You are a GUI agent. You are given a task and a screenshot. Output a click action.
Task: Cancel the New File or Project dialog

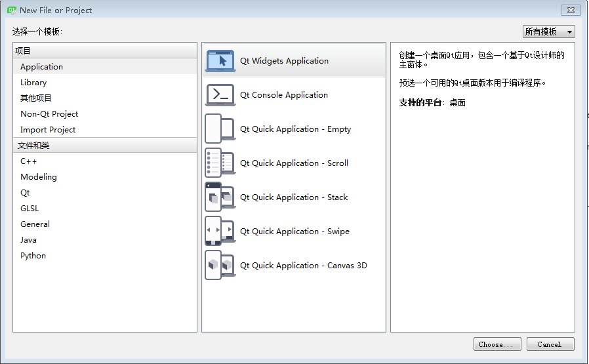point(550,344)
